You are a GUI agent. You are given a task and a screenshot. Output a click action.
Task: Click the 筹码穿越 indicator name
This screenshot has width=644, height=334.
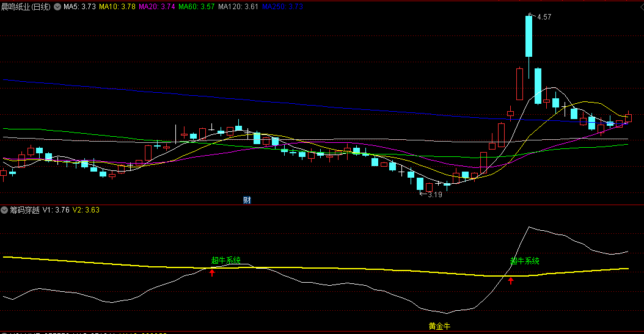pyautogui.click(x=24, y=210)
